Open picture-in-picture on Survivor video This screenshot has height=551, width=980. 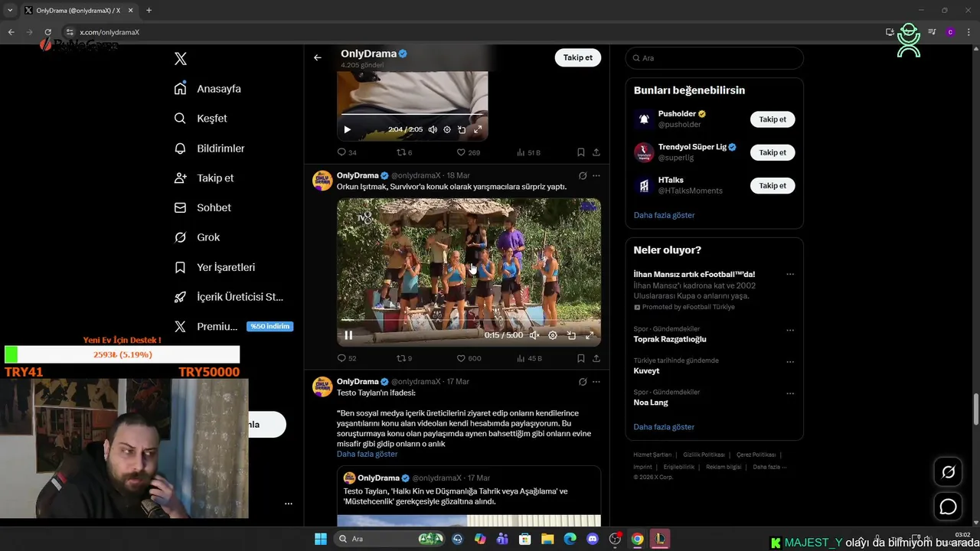(571, 335)
